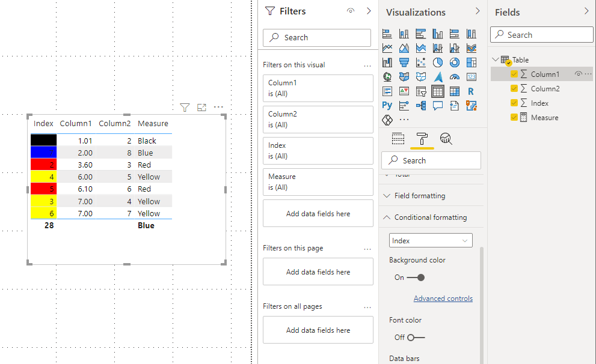
Task: Select the stacked column chart visual
Action: click(404, 34)
